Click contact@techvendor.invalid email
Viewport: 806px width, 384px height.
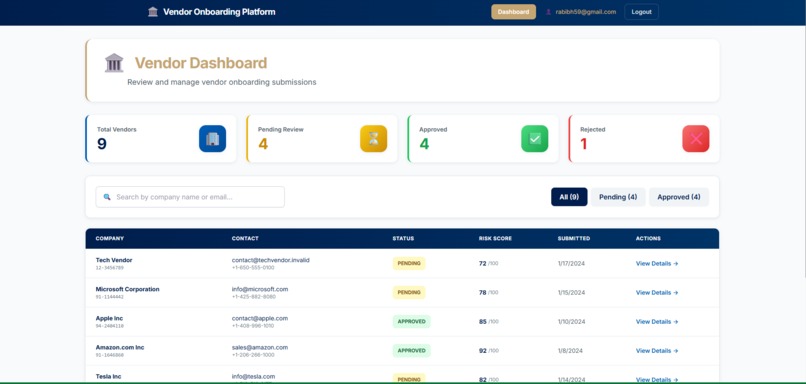(x=270, y=260)
